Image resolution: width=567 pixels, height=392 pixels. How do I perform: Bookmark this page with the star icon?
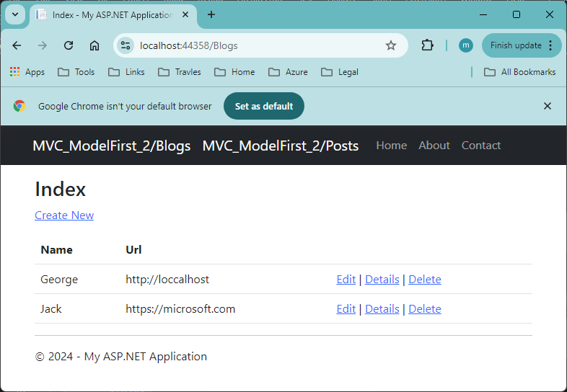pyautogui.click(x=391, y=45)
